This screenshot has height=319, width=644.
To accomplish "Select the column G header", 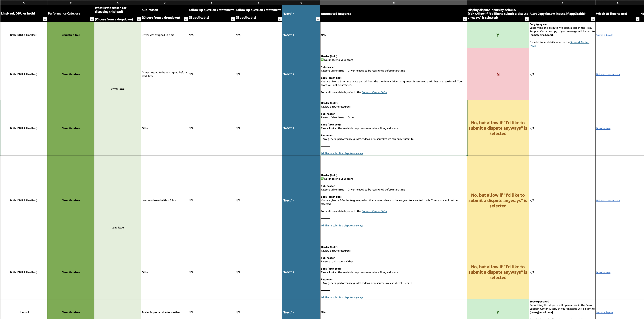I will (x=301, y=3).
